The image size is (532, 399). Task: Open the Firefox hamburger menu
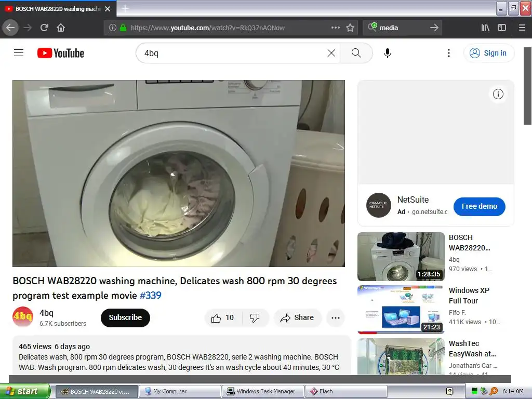pyautogui.click(x=522, y=28)
